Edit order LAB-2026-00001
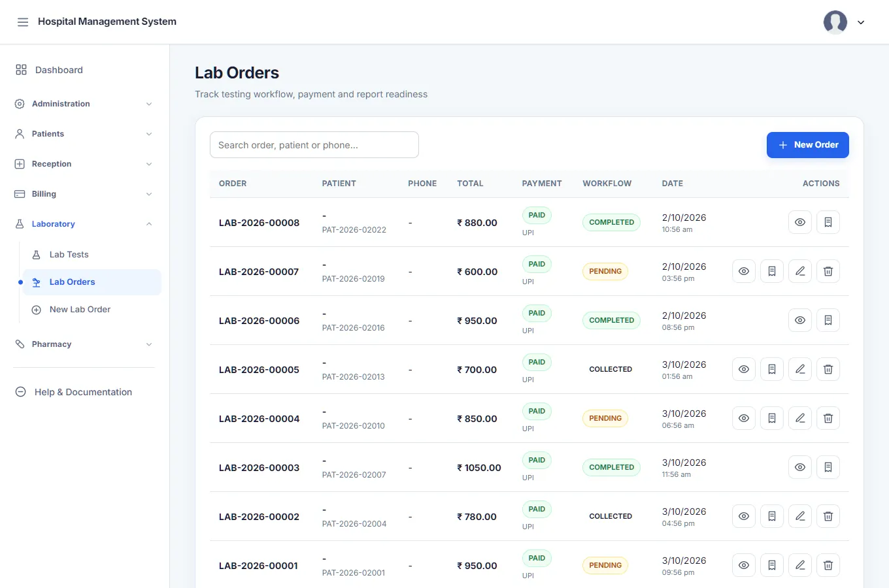 click(800, 565)
